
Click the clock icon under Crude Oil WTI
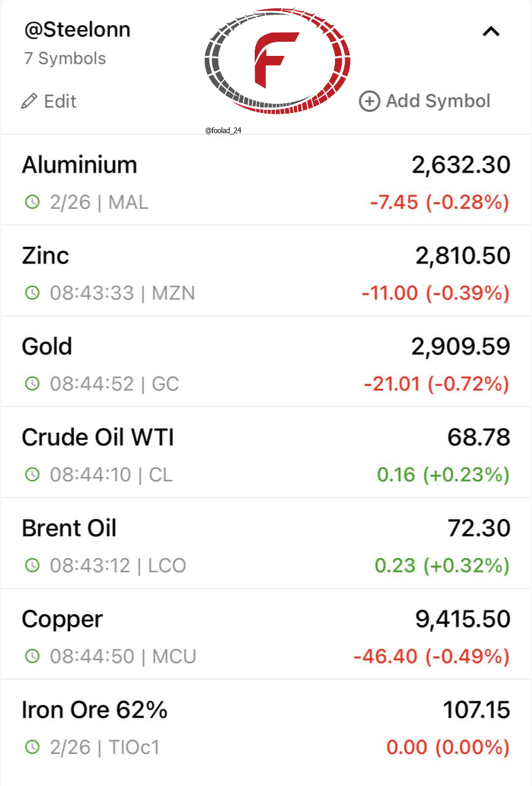(32, 474)
